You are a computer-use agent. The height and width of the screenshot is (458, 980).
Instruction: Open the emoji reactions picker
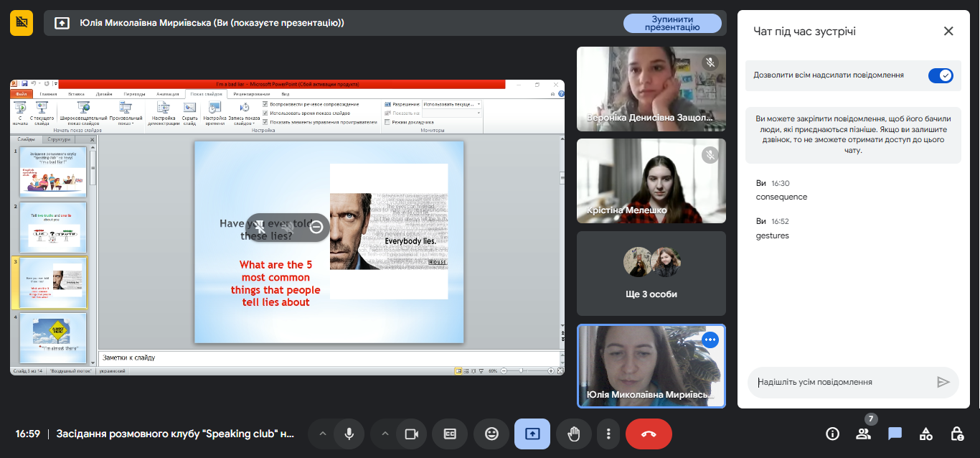click(x=491, y=434)
